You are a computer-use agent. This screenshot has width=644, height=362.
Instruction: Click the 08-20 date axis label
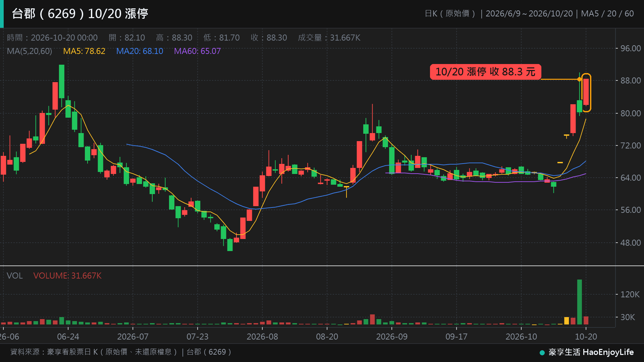[x=327, y=337]
